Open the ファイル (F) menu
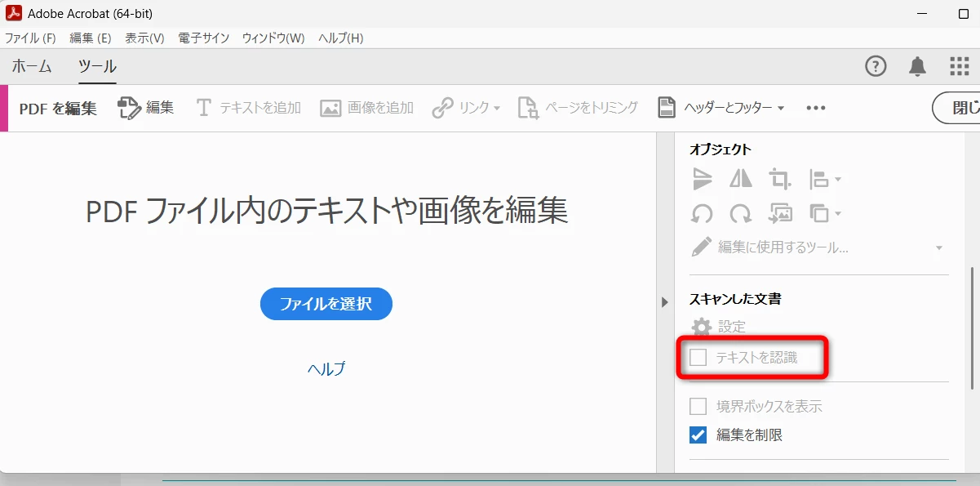 click(x=30, y=38)
